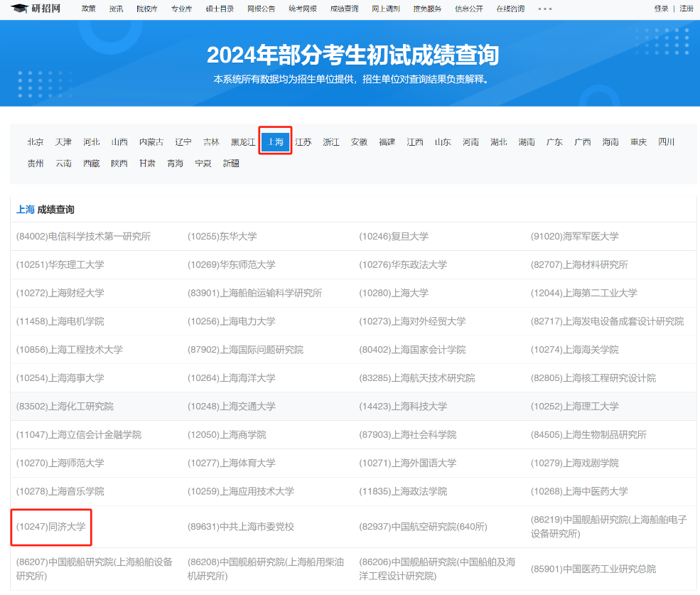Open the (10280)上海大学 link
Image resolution: width=700 pixels, height=595 pixels.
(x=394, y=293)
